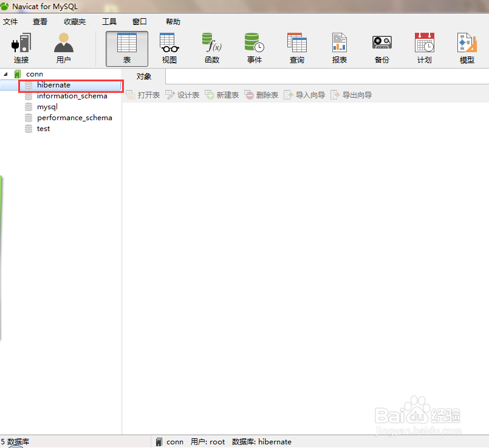Select the performance_schema database
This screenshot has width=489, height=448.
(x=75, y=118)
